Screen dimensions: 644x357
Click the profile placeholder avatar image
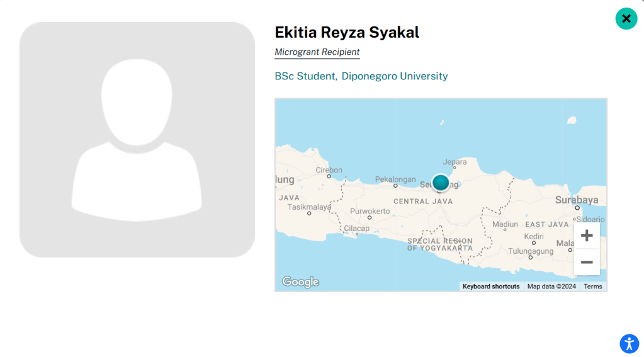click(x=137, y=140)
